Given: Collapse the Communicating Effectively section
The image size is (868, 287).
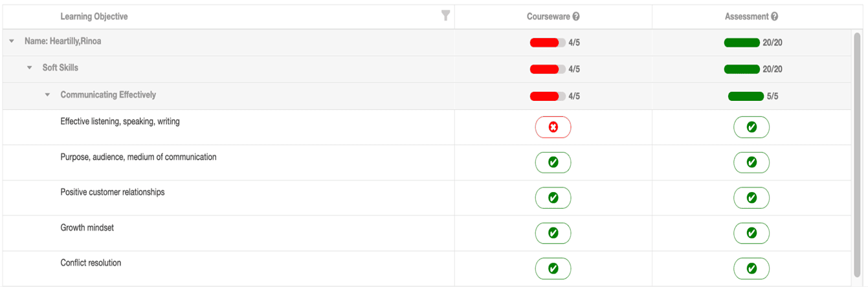Looking at the screenshot, I should point(47,95).
